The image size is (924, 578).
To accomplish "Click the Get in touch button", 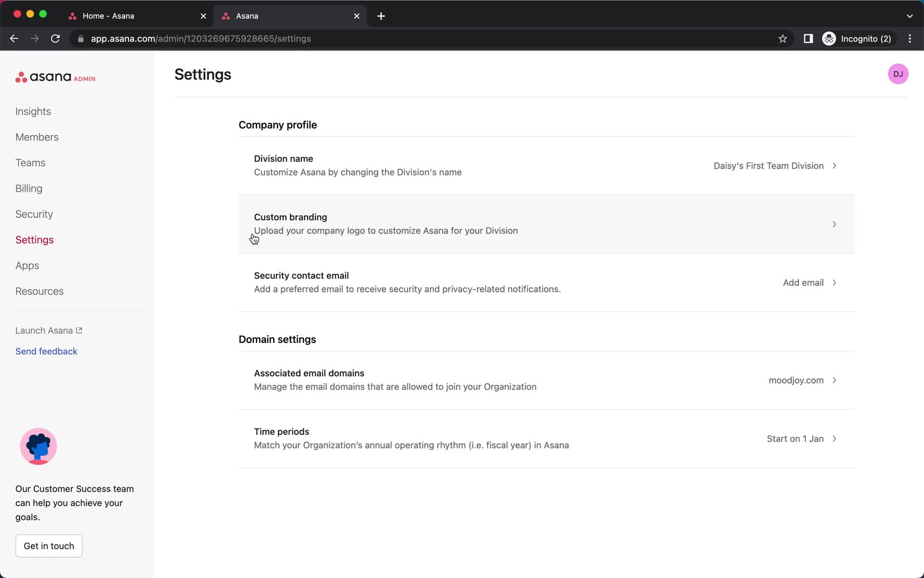I will click(x=49, y=545).
